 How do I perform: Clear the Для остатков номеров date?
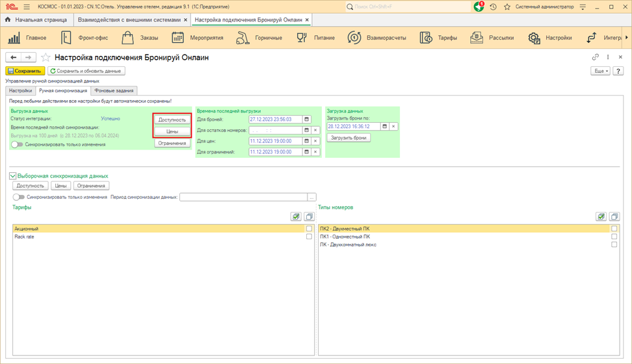point(315,130)
